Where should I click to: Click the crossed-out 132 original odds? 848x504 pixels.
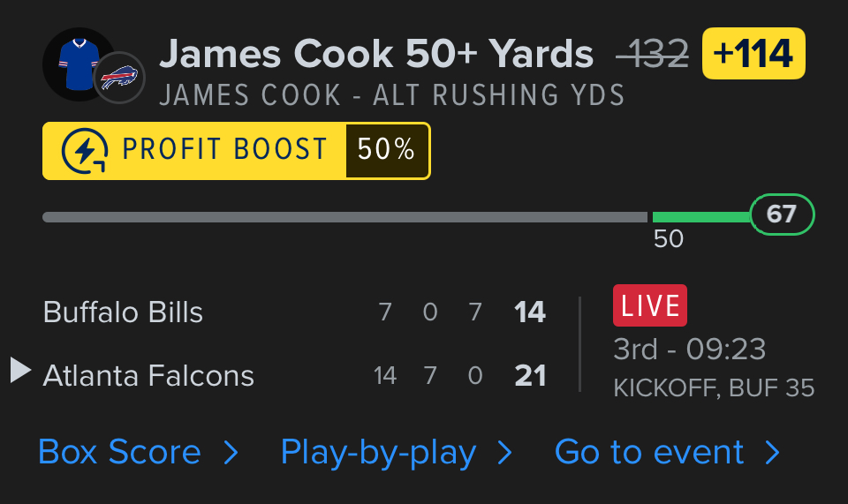click(x=653, y=56)
